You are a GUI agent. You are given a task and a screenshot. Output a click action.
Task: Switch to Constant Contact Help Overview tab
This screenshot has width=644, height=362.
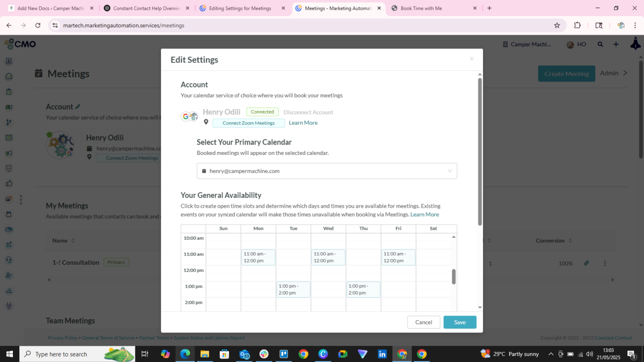[x=146, y=8]
